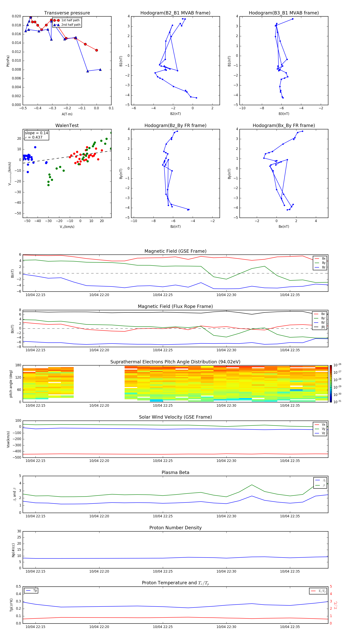This screenshot has height=644, width=351.
Task: Click the Vx entry in velocity legend
Action: point(320,424)
